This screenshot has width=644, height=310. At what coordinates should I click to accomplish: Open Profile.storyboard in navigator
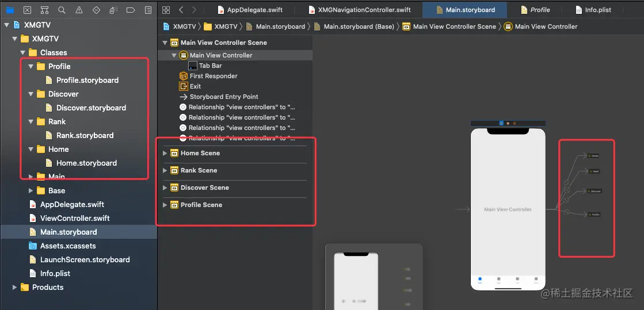87,80
